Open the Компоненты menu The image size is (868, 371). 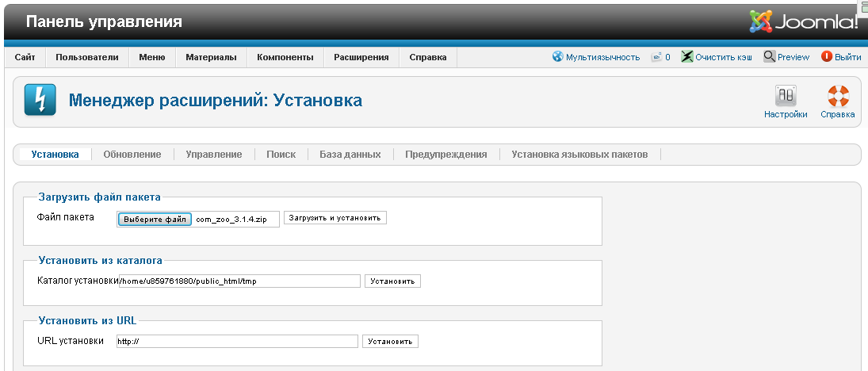(x=285, y=57)
